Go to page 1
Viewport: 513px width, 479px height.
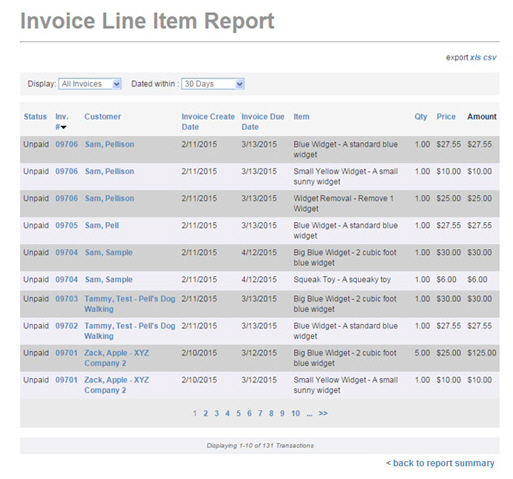195,413
